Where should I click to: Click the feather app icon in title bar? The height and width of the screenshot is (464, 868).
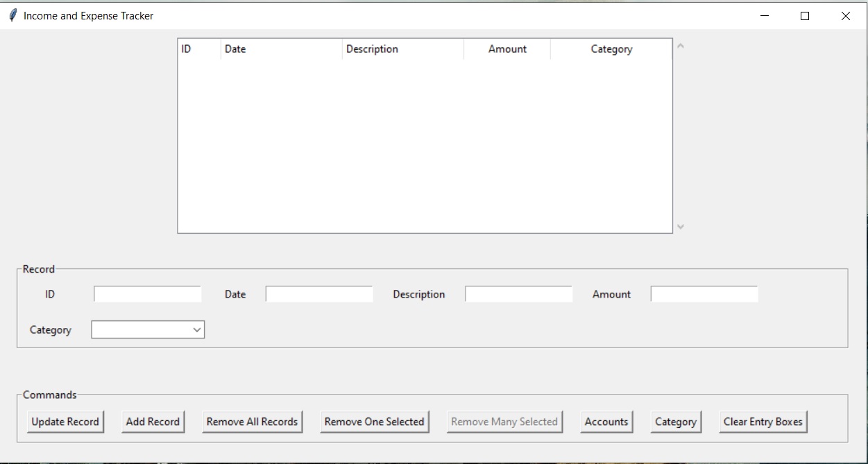pyautogui.click(x=12, y=15)
